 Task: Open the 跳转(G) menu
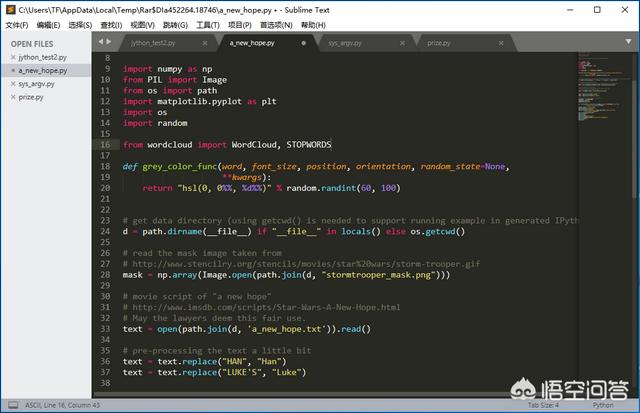175,25
